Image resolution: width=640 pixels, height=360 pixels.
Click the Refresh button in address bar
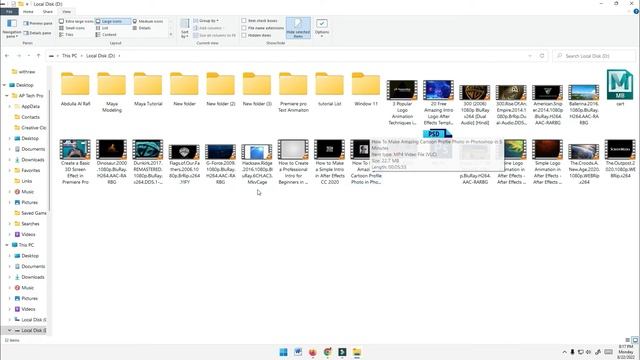click(x=542, y=56)
